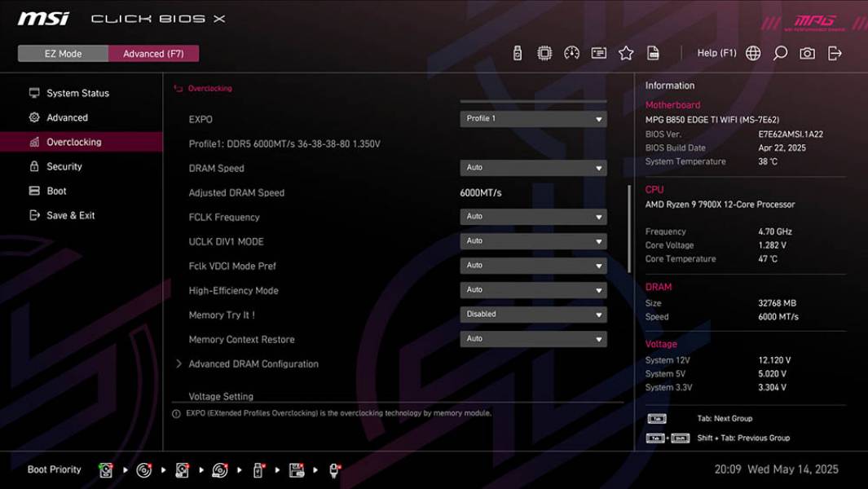Click the MSI logo

pos(44,19)
